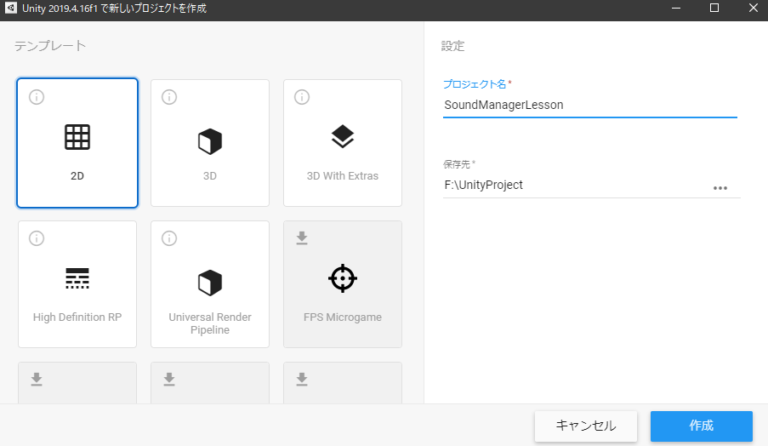
Task: Show info for High Definition RP template
Action: pos(37,238)
